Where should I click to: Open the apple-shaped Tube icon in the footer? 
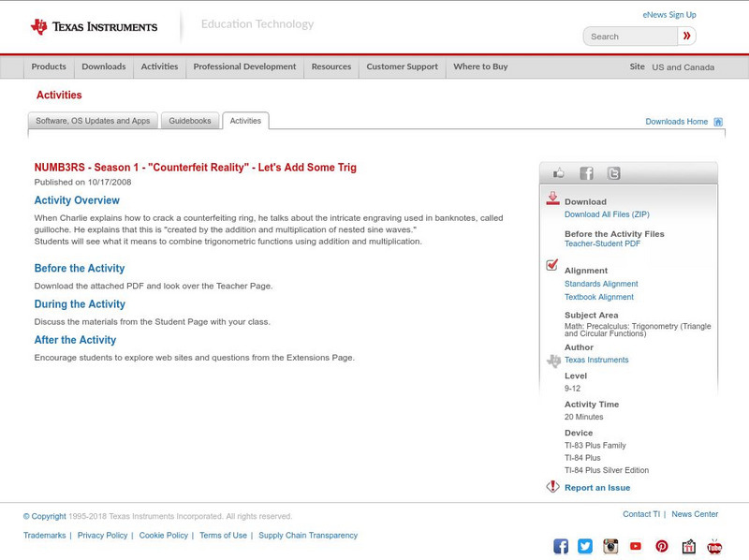[x=714, y=546]
